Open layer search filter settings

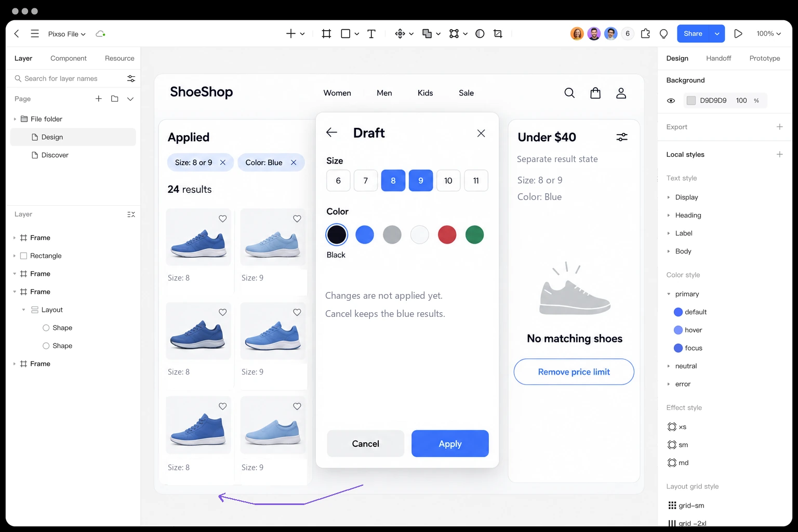[x=131, y=78]
